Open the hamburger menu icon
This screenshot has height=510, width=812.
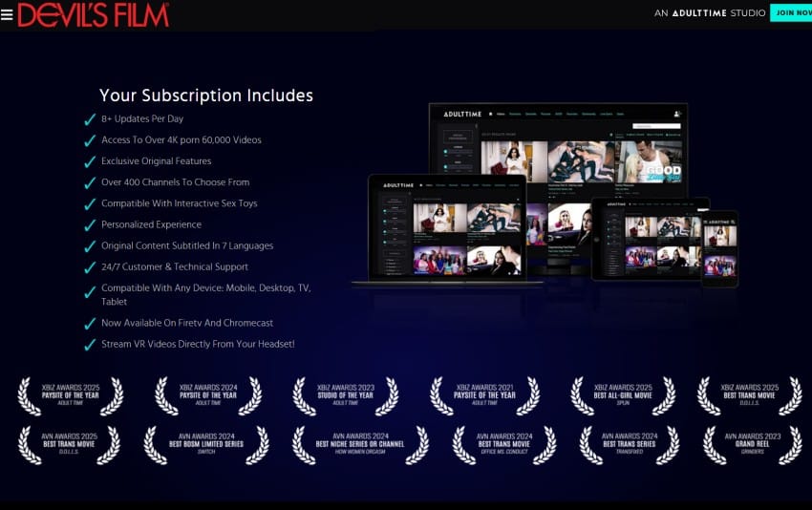tap(7, 14)
